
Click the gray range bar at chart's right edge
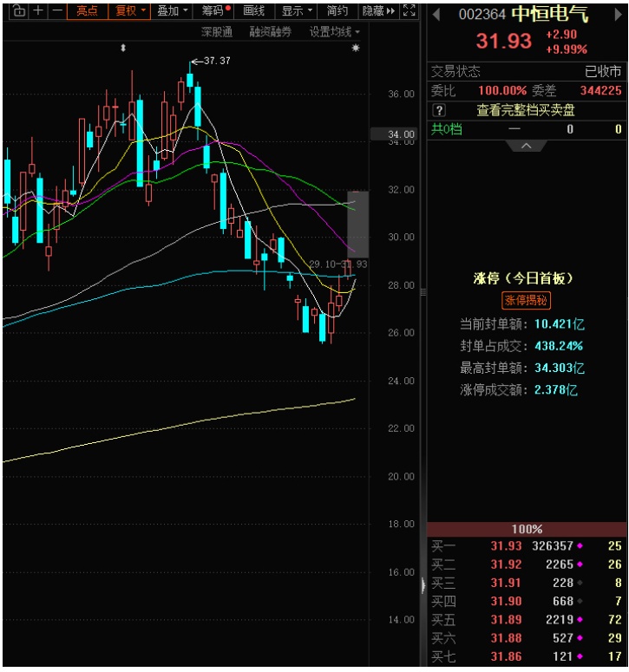357,224
